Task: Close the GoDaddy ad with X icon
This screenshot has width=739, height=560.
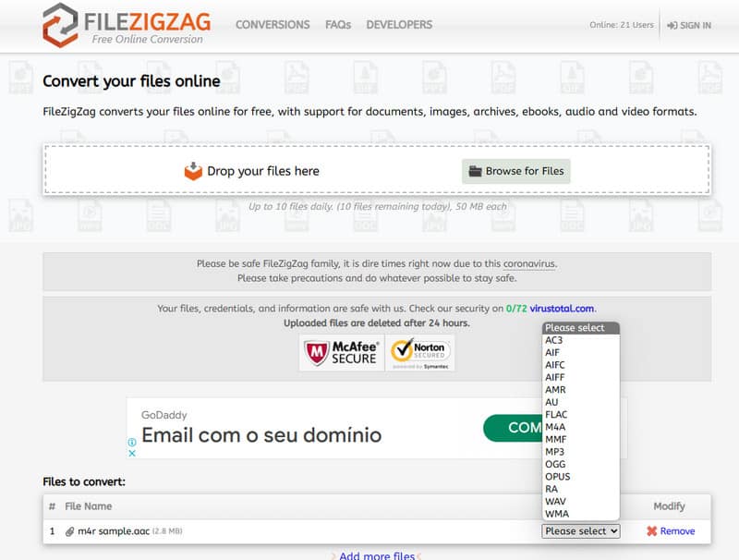Action: (132, 453)
